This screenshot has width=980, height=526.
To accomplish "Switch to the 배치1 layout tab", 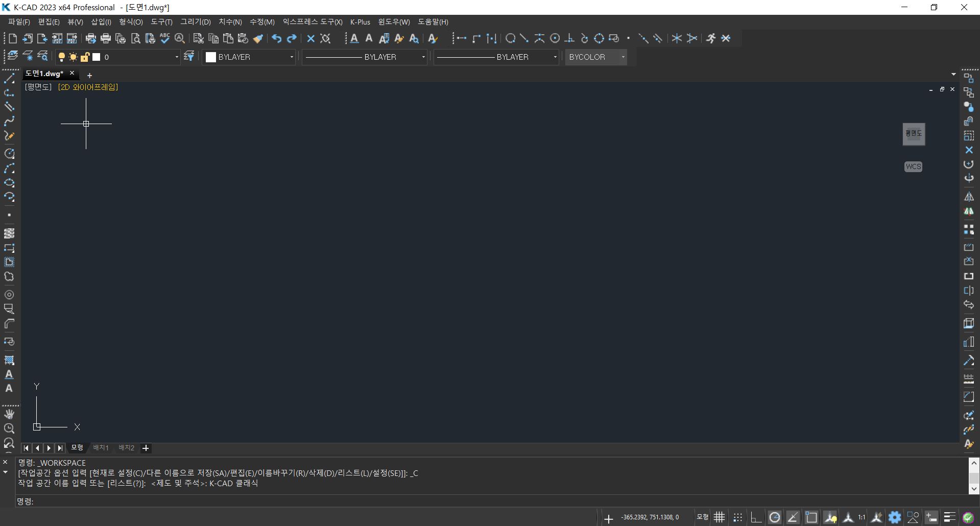I will click(101, 448).
